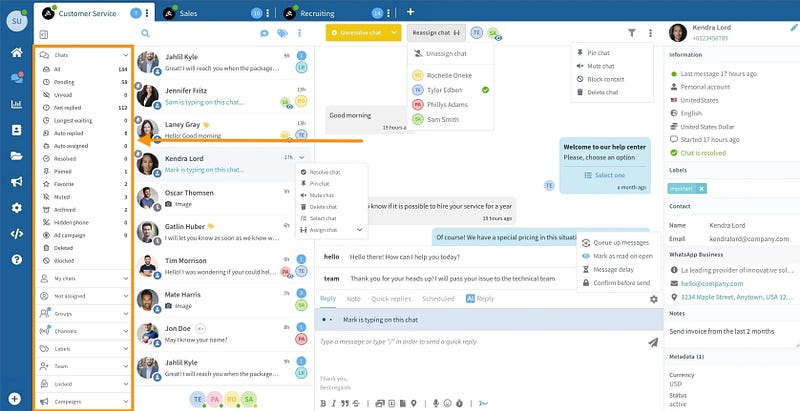Click the filter funnel icon above the conversation
The image size is (800, 411).
(x=631, y=33)
